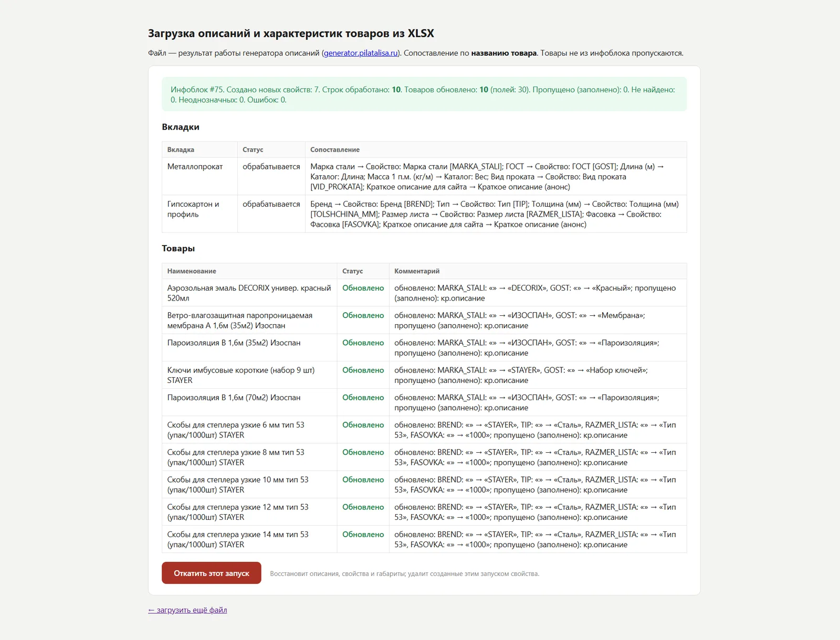The image size is (840, 640).
Task: Click 'Обновлено' status for Аэрозольная эмаль DECORIX
Action: pyautogui.click(x=363, y=288)
